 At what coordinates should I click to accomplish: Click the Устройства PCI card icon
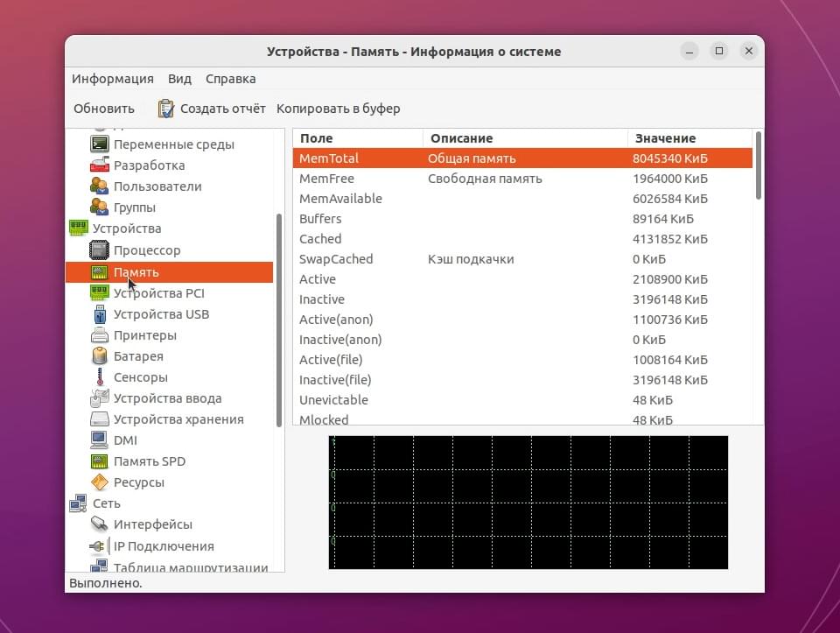click(100, 292)
